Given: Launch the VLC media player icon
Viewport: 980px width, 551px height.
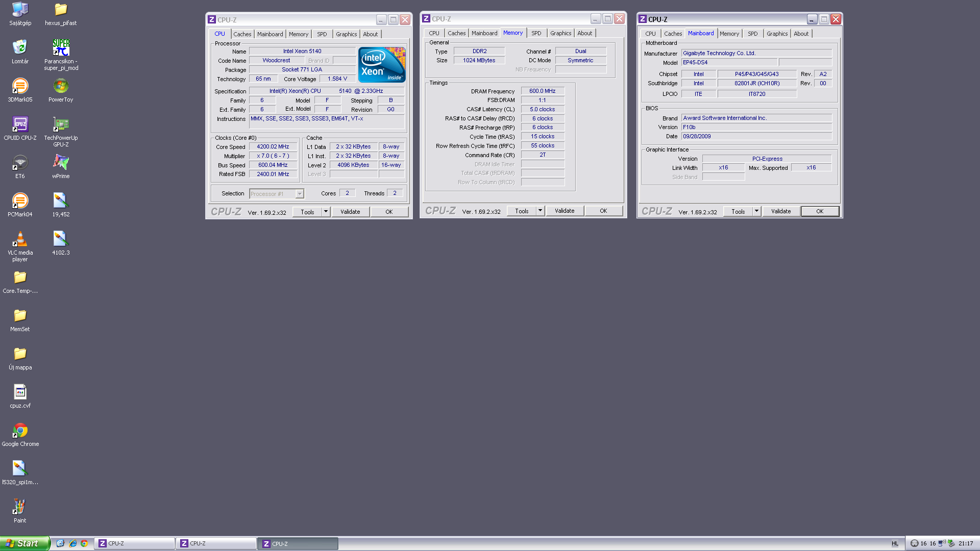Looking at the screenshot, I should click(20, 239).
